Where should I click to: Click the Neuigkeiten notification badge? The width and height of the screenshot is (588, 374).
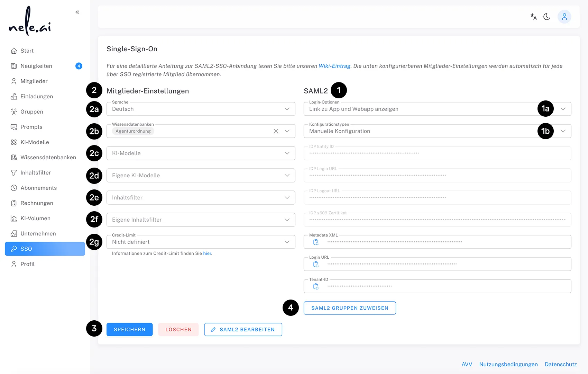79,66
